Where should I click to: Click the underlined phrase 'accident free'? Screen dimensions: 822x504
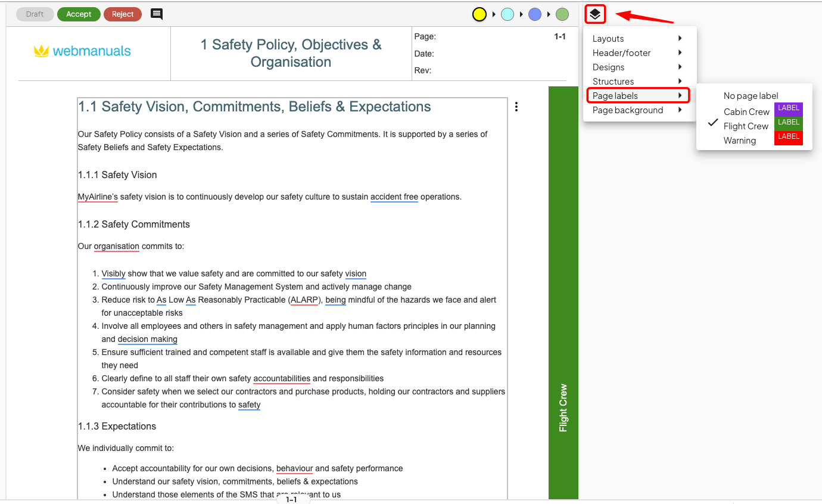point(394,197)
